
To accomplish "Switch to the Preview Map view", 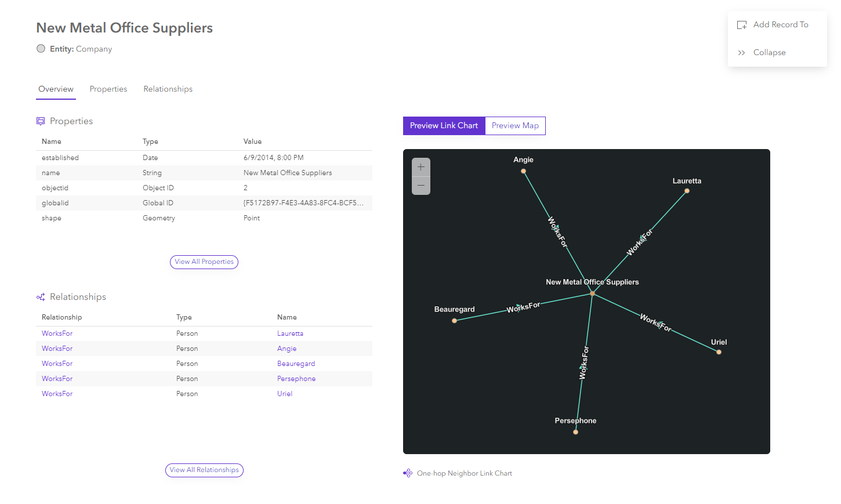I will pos(515,125).
